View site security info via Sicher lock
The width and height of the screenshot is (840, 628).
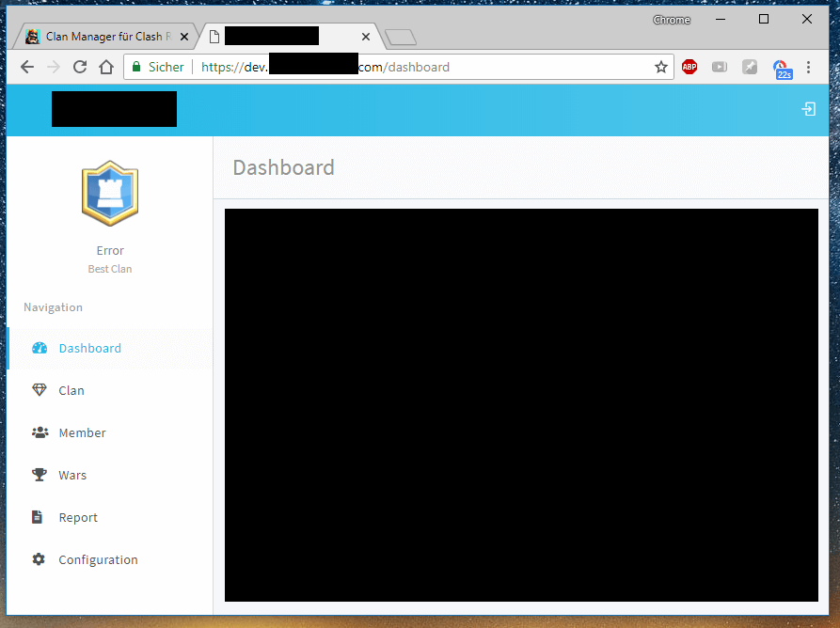158,67
